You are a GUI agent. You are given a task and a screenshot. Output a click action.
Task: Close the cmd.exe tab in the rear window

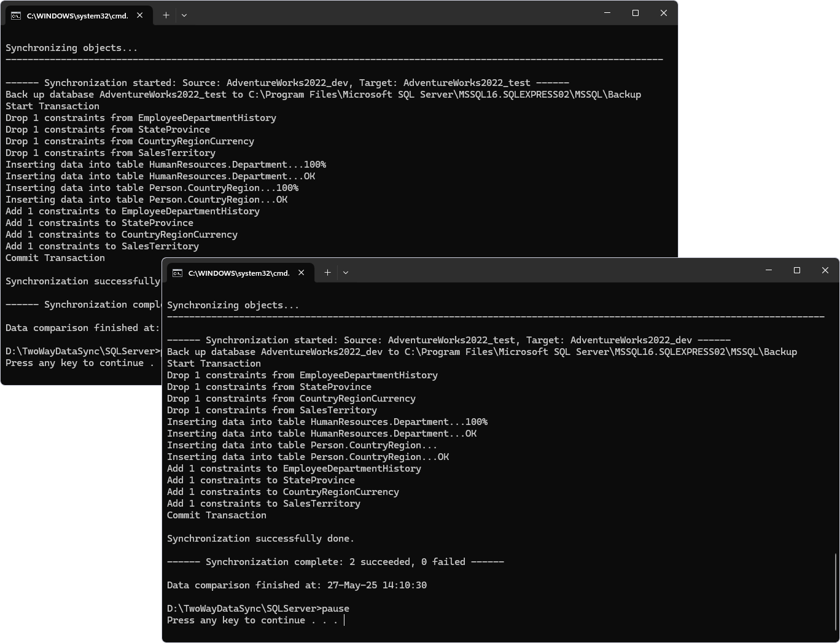(140, 15)
